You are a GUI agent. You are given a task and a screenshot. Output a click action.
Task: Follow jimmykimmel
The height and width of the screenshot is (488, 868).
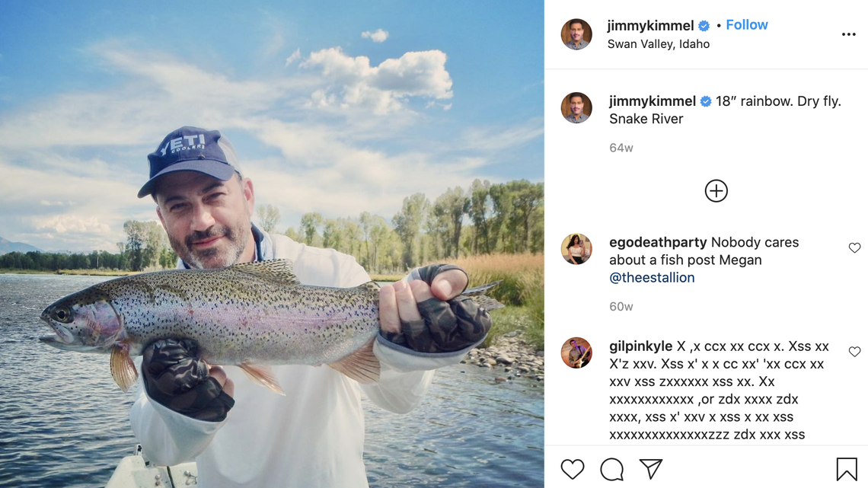746,25
